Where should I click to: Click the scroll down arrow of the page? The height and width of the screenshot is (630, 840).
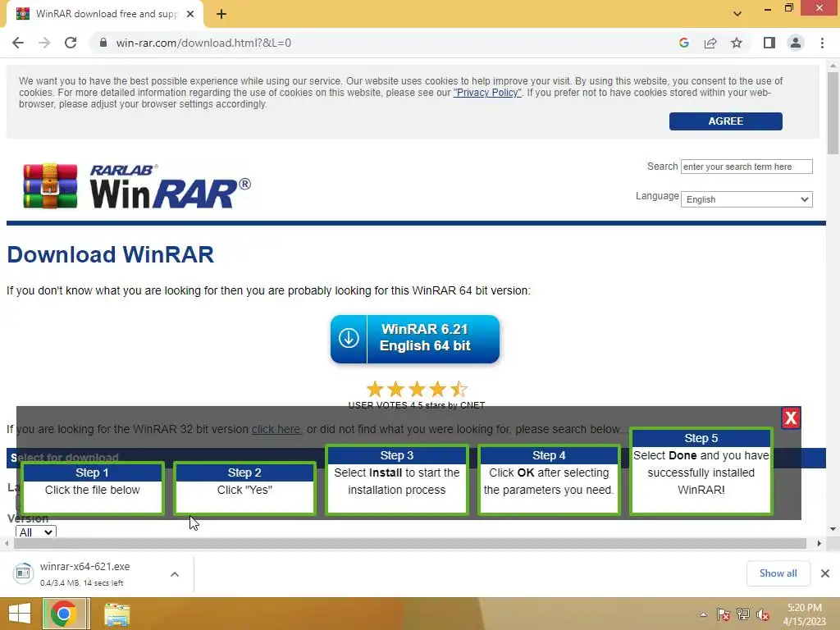click(833, 529)
